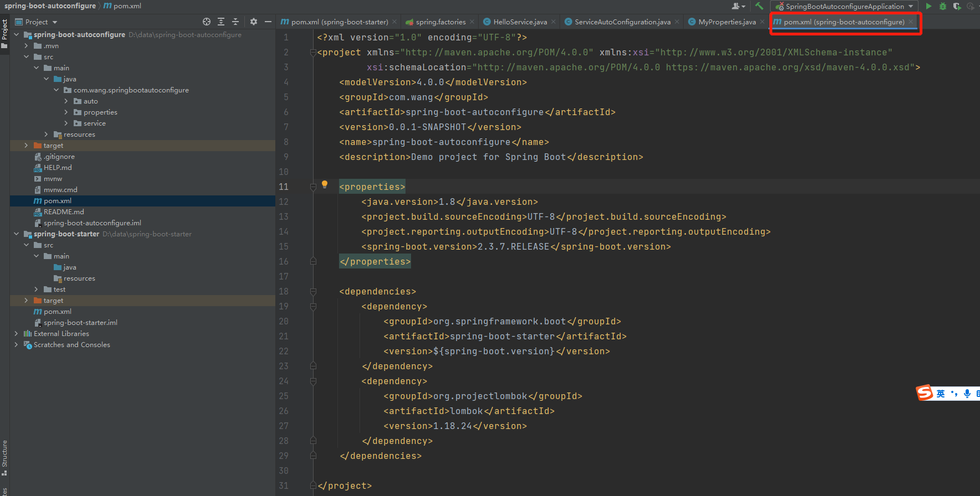Expand the External Libraries node

coord(16,334)
